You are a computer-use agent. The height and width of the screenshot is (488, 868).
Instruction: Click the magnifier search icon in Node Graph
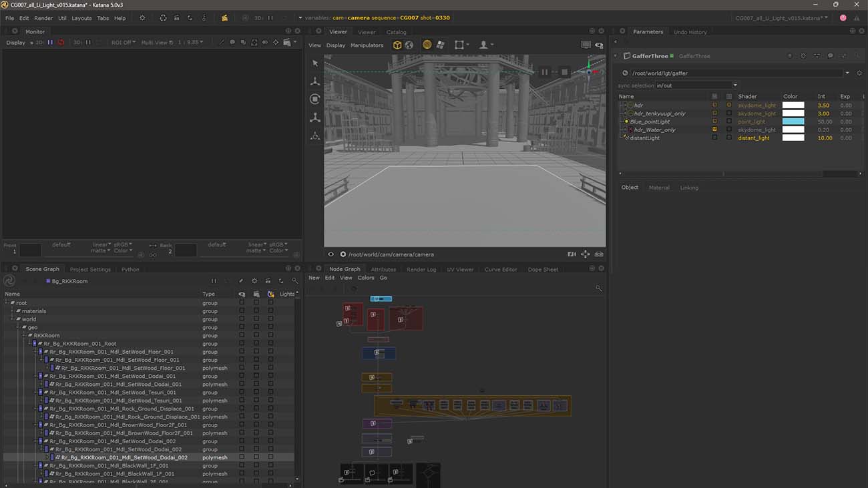pyautogui.click(x=598, y=288)
